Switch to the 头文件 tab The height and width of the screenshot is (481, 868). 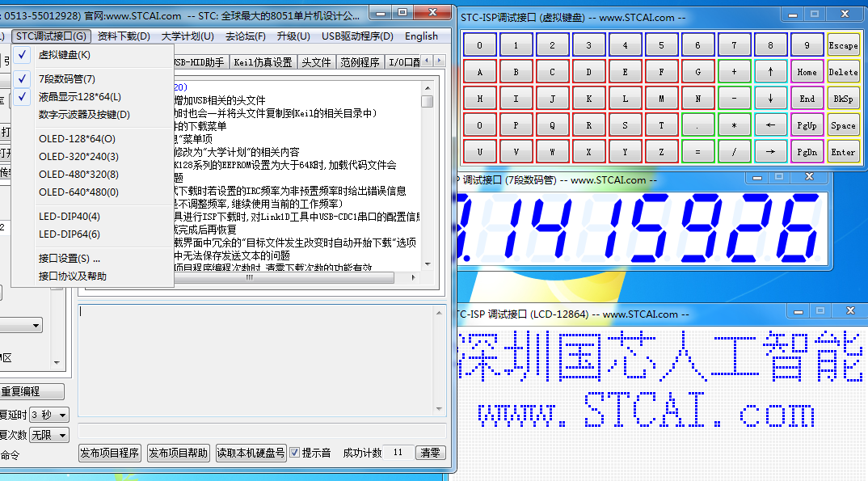point(316,62)
